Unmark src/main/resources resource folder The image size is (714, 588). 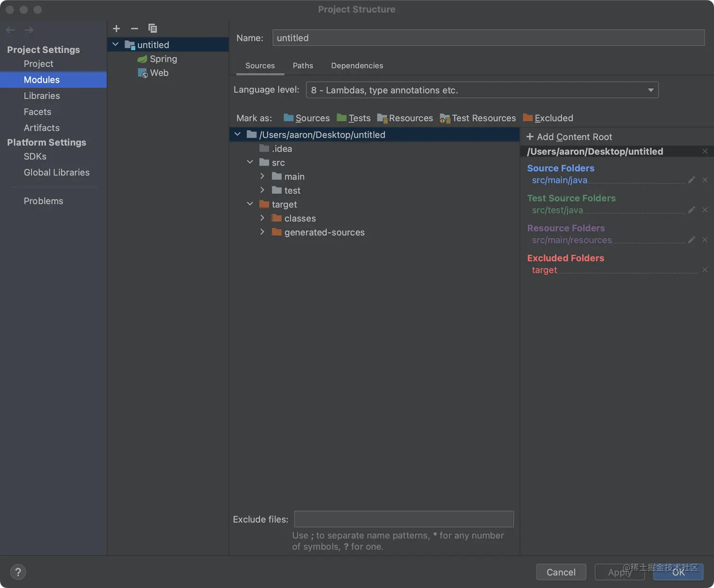[705, 240]
